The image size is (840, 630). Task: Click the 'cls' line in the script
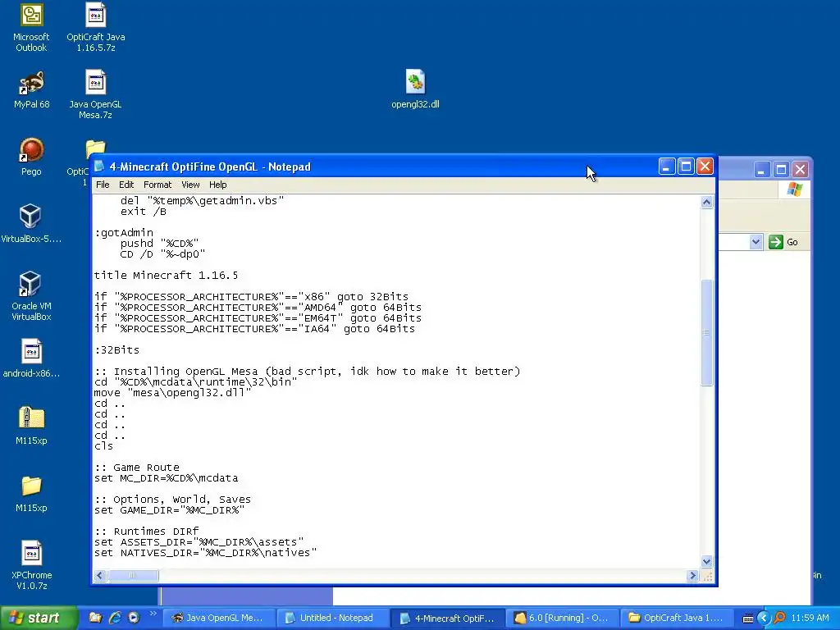[104, 445]
